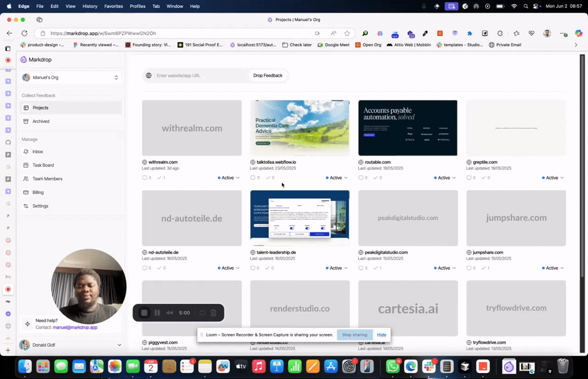Open the Google Meet bookmark
This screenshot has height=379, width=588.
coord(334,45)
